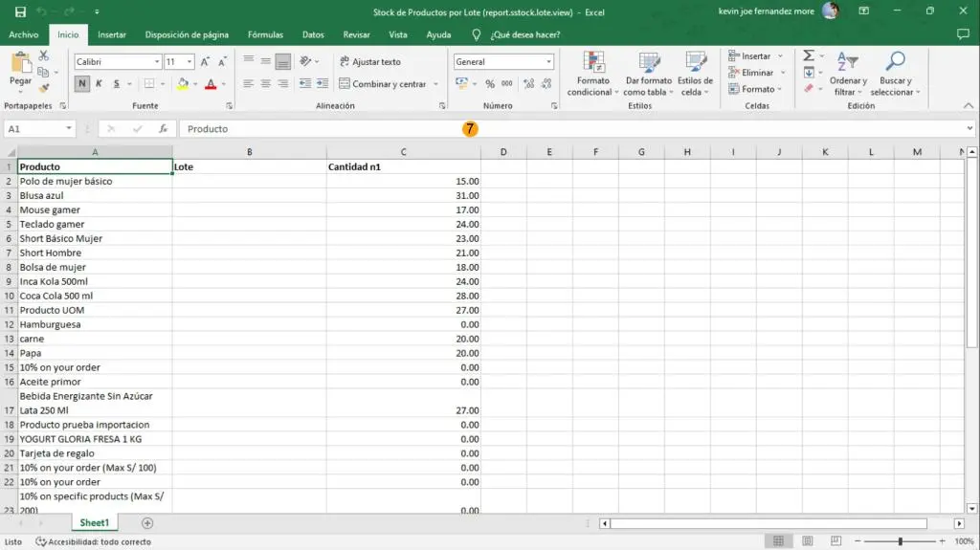Toggle italic (K) formatting

[100, 84]
